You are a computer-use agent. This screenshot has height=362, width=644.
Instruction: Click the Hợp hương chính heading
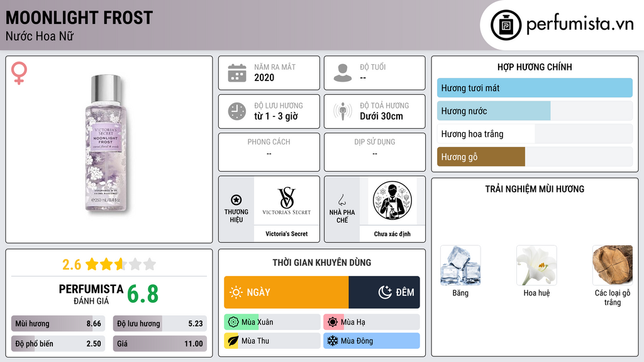535,67
